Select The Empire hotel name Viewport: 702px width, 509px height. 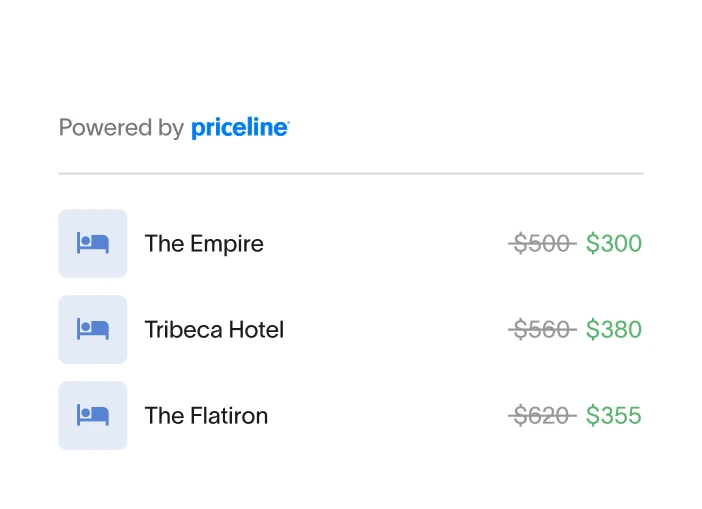(204, 243)
